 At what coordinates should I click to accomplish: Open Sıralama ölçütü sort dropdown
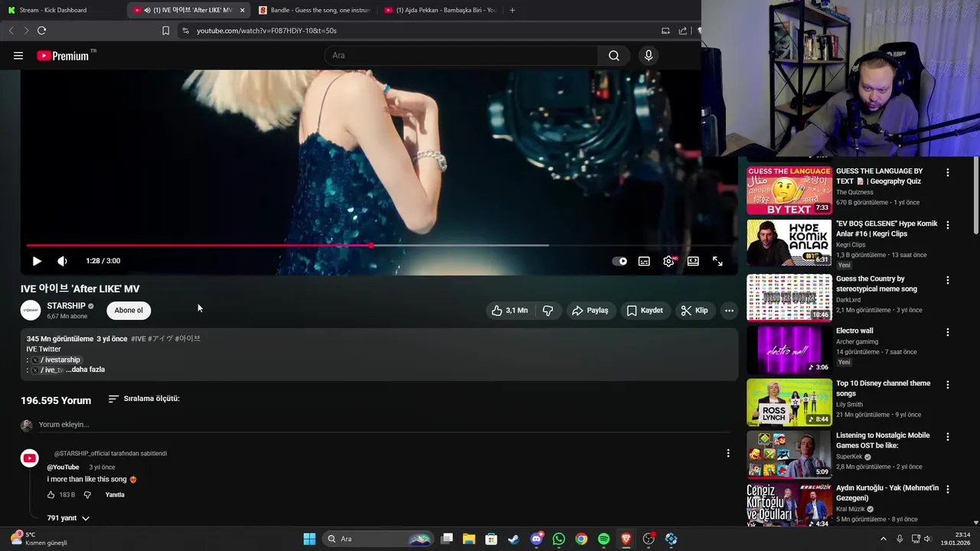(x=144, y=399)
